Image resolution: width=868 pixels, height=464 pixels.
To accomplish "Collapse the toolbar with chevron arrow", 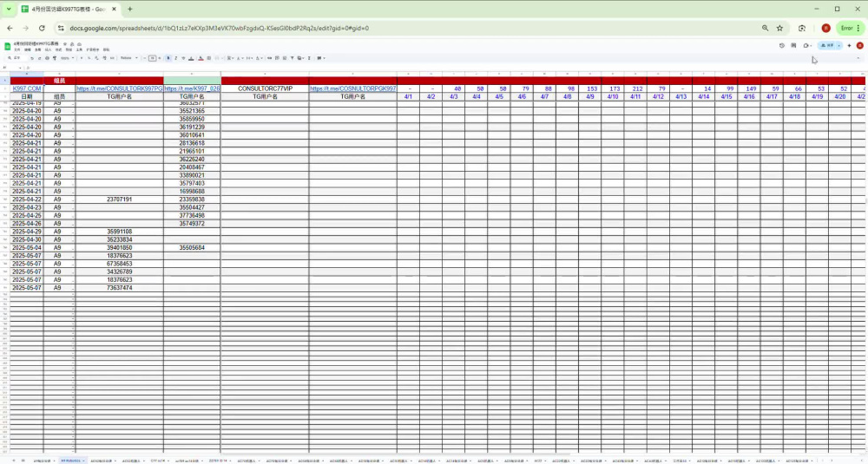I will (x=858, y=58).
